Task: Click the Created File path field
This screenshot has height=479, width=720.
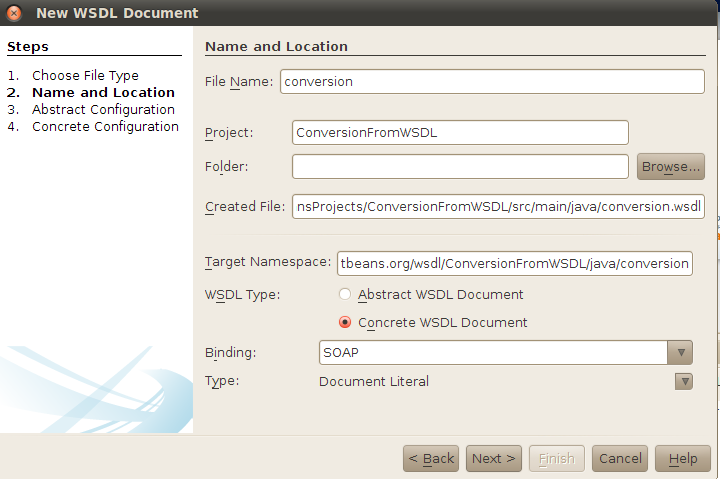Action: coord(499,206)
